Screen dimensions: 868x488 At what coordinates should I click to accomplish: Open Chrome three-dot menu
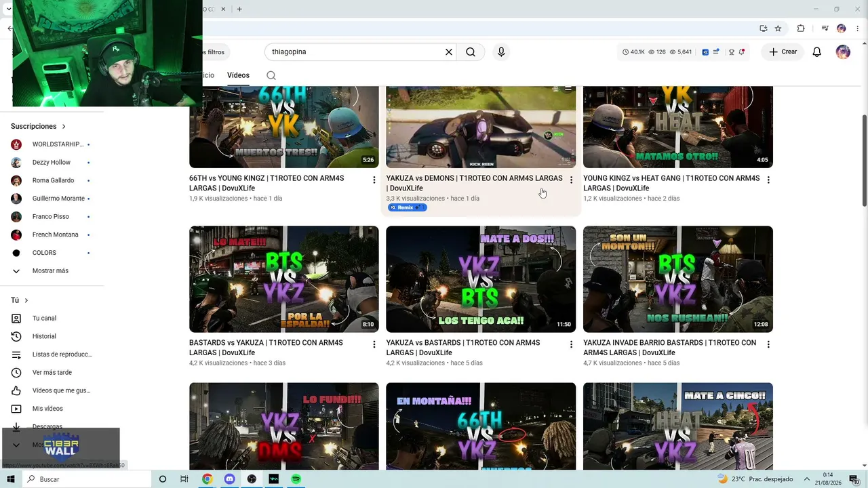[x=857, y=28]
